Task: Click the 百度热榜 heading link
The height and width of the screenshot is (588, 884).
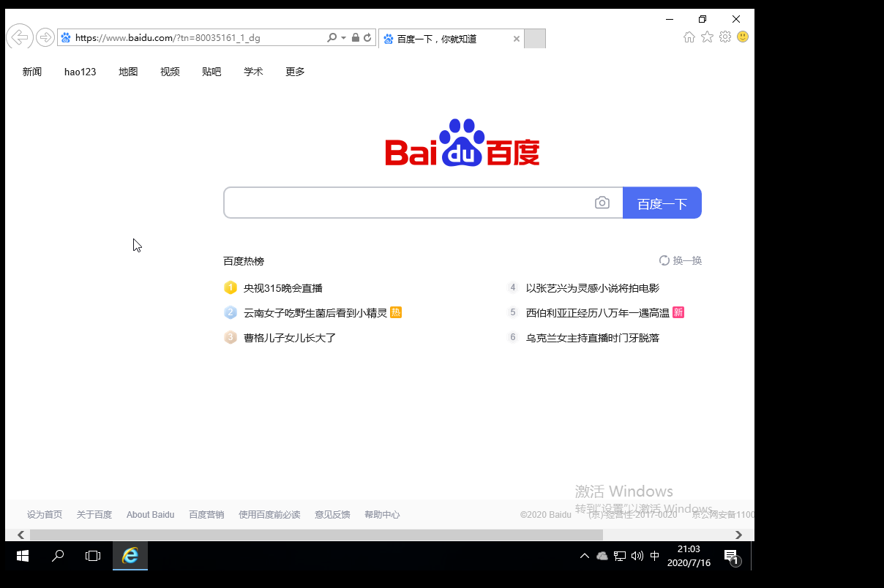Action: tap(244, 261)
